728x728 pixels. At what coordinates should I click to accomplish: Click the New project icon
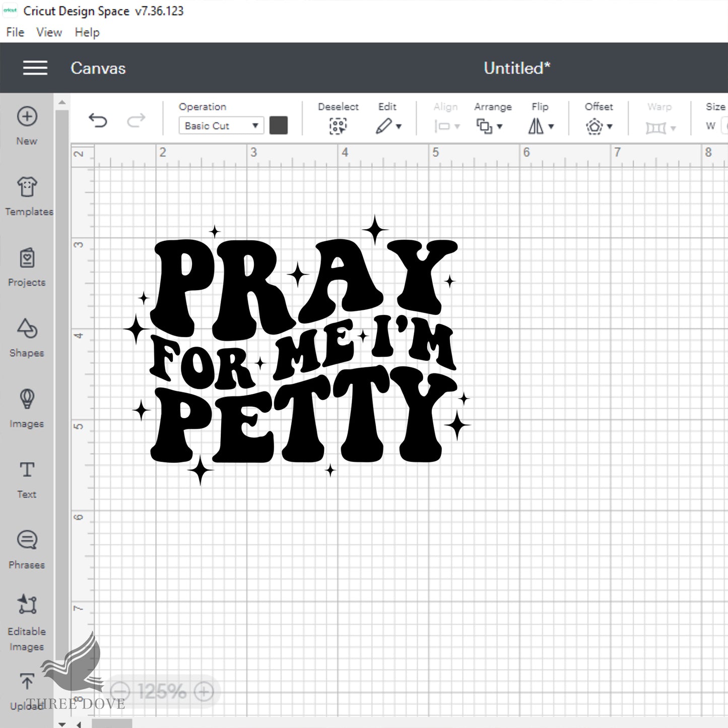click(x=27, y=116)
